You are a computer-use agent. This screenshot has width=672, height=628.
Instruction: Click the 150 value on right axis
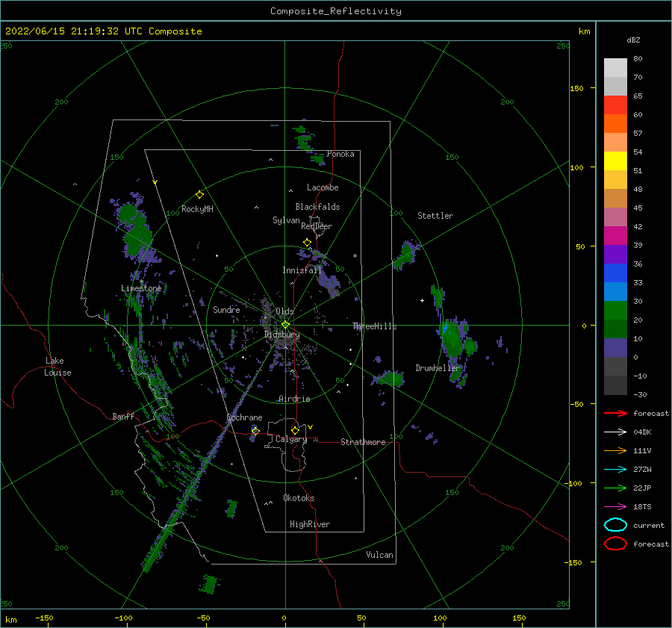pos(576,88)
